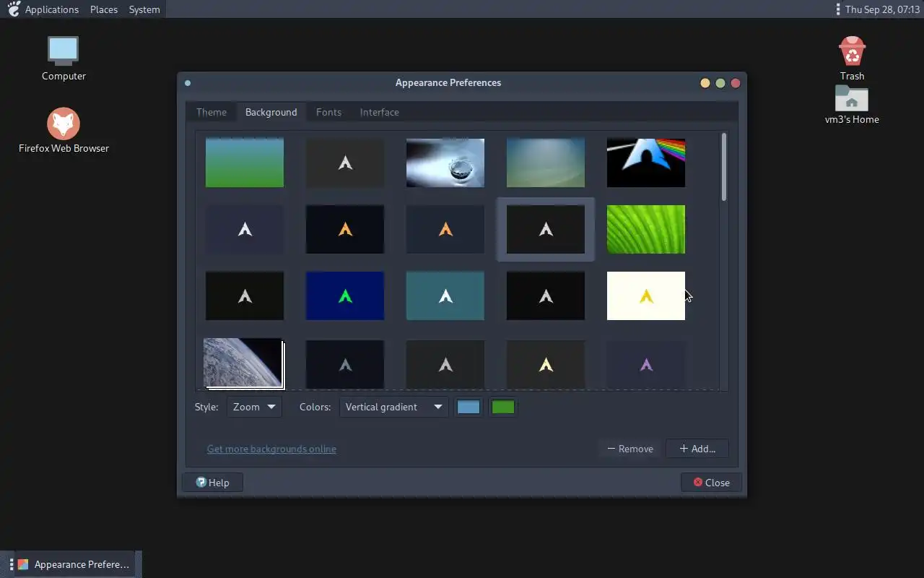This screenshot has width=924, height=578.
Task: Click the green maximize button in the title bar
Action: pyautogui.click(x=720, y=83)
